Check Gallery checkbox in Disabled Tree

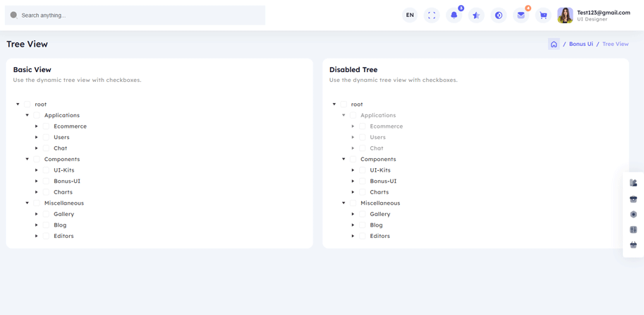(x=363, y=214)
